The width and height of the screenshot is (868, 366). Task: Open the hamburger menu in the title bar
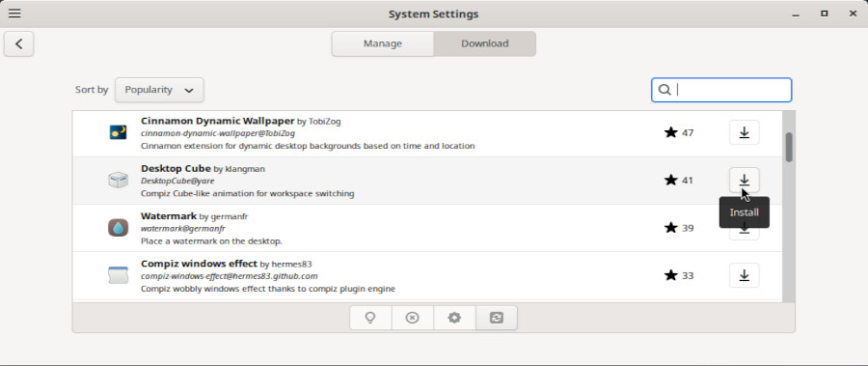pyautogui.click(x=14, y=14)
